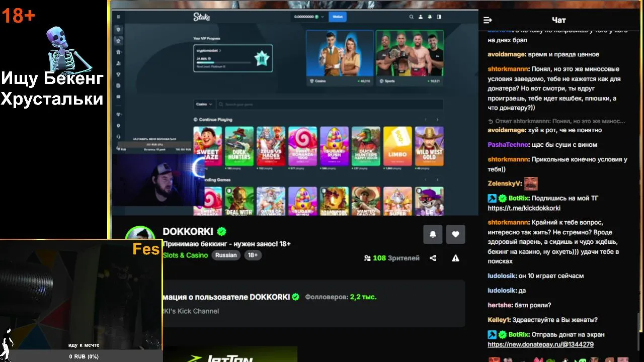The image size is (644, 362).
Task: Click the DOKKORKI channel avatar
Action: [140, 234]
